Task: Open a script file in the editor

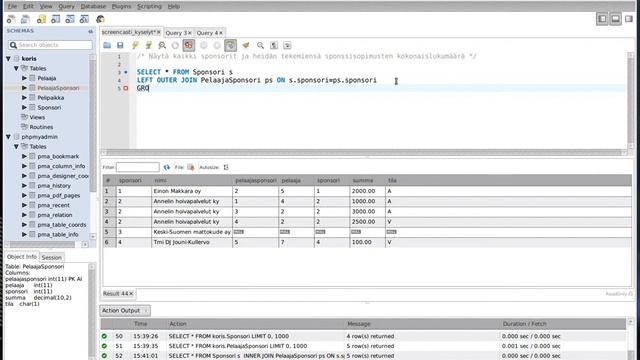Action: point(107,45)
